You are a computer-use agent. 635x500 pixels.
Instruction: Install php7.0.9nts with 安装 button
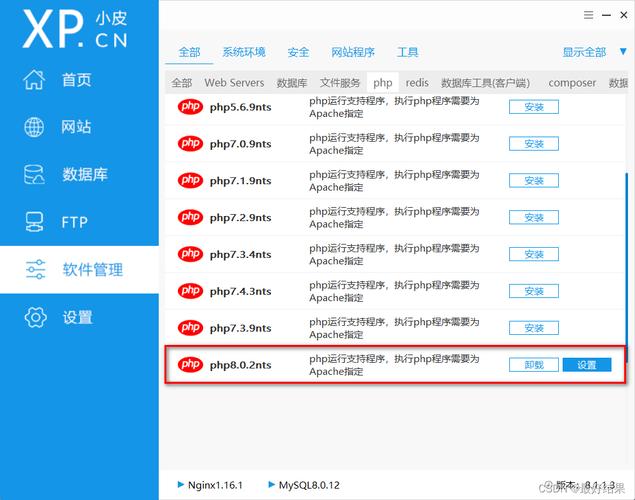(534, 144)
